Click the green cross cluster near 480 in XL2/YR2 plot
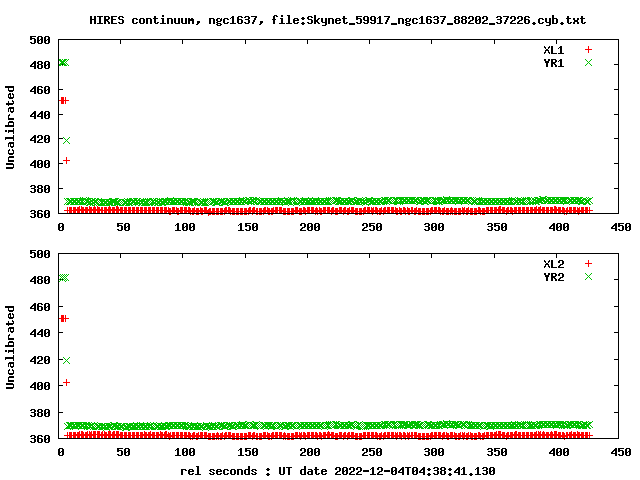 [x=64, y=278]
